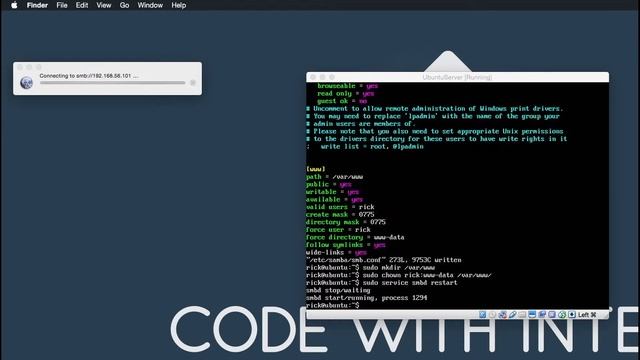Open the Edit menu
Image resolution: width=640 pixels, height=360 pixels.
(x=82, y=5)
